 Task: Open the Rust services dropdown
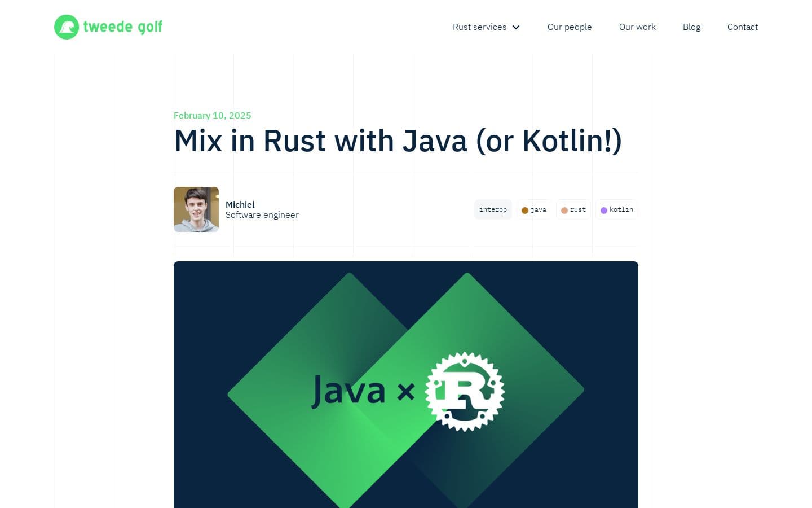(x=480, y=27)
